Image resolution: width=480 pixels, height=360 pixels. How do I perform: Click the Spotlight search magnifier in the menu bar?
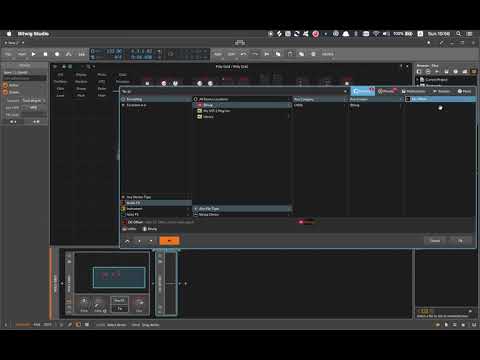pos(459,34)
